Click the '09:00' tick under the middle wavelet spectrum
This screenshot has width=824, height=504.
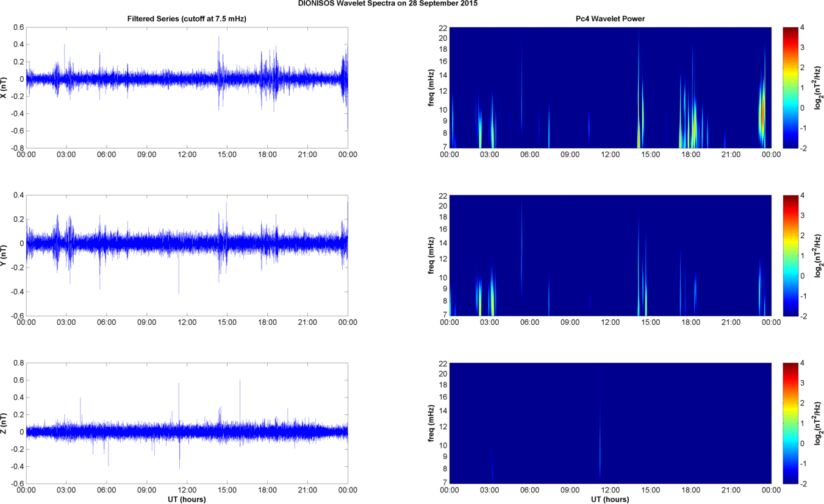click(570, 322)
